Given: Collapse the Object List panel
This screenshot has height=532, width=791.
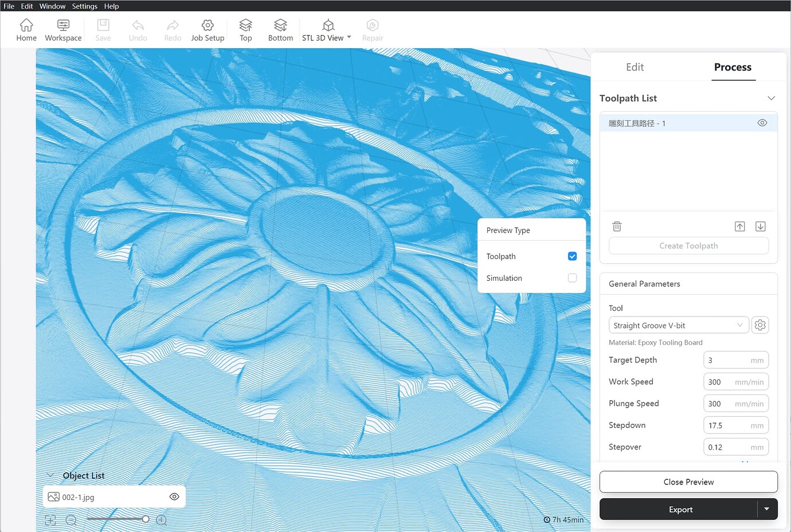Looking at the screenshot, I should click(52, 475).
